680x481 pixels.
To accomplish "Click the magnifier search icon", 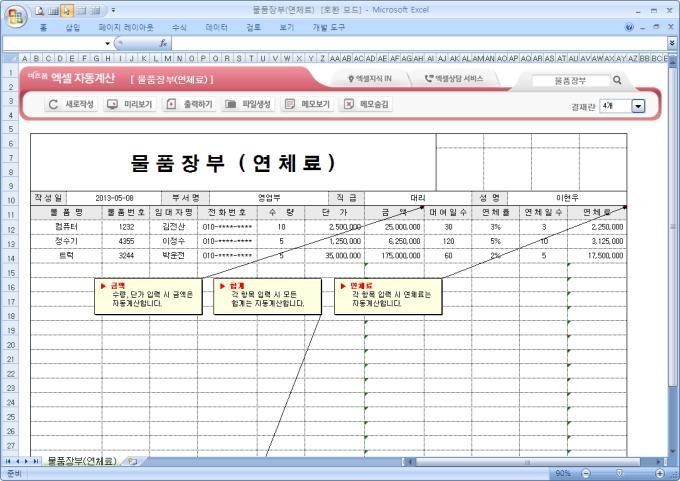I will pyautogui.click(x=617, y=80).
